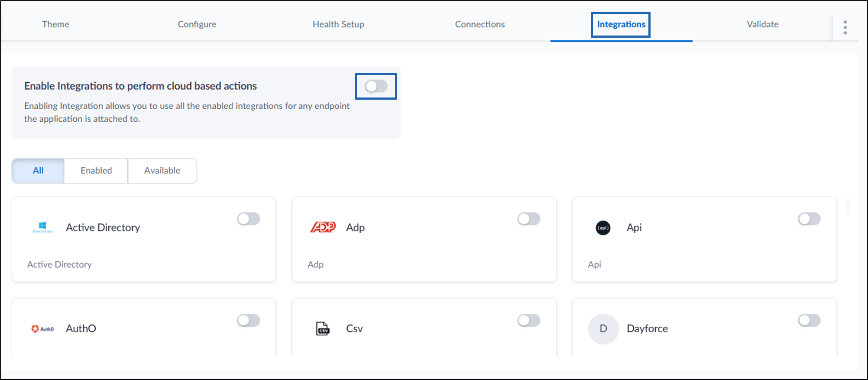The image size is (868, 380).
Task: Click the Active Directory card title
Action: [103, 227]
